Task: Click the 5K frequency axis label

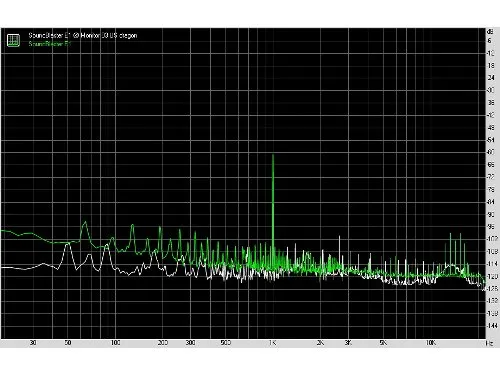Action: click(x=383, y=343)
